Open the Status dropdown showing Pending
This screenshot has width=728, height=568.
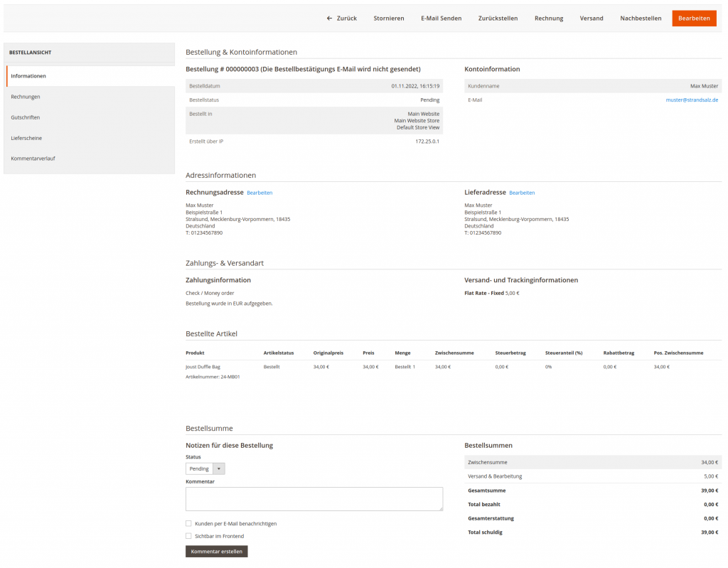pyautogui.click(x=205, y=468)
